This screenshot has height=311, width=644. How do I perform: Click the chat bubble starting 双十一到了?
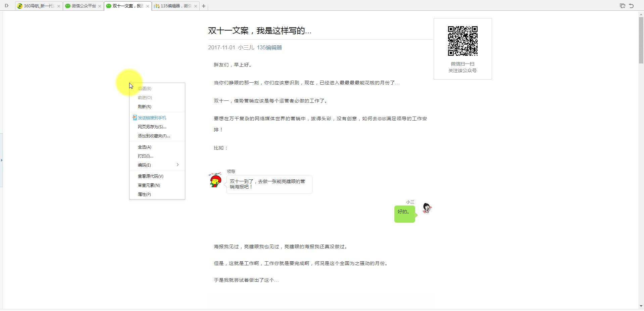[269, 184]
